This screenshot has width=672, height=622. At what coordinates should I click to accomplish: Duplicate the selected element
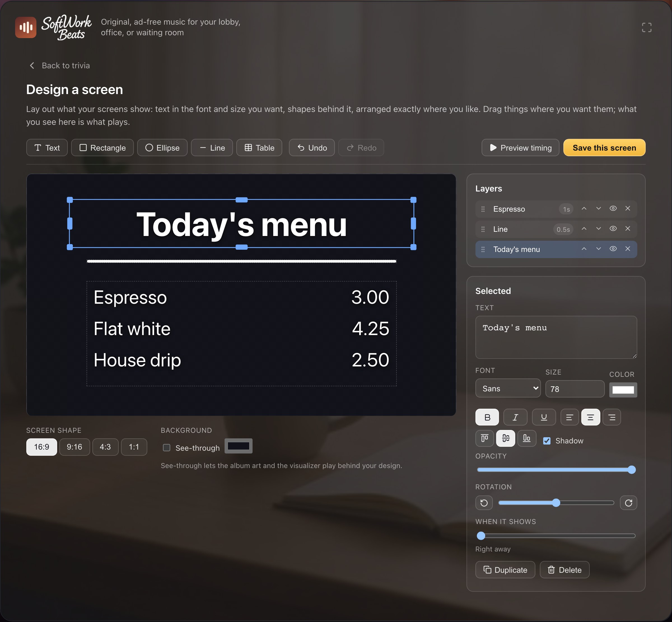click(x=505, y=570)
